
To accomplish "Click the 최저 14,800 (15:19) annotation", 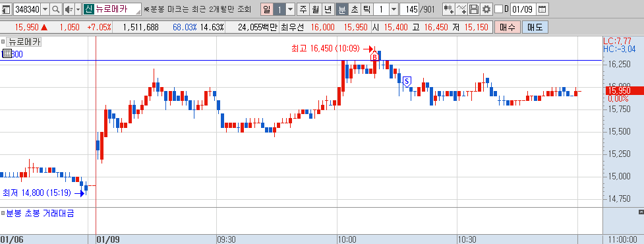I will click(37, 193).
